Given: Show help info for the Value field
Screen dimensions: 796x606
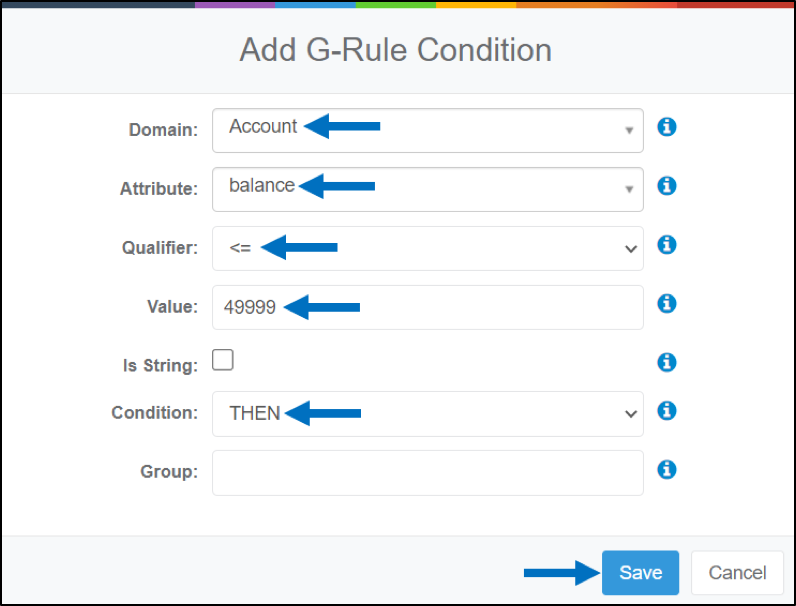Looking at the screenshot, I should click(667, 304).
